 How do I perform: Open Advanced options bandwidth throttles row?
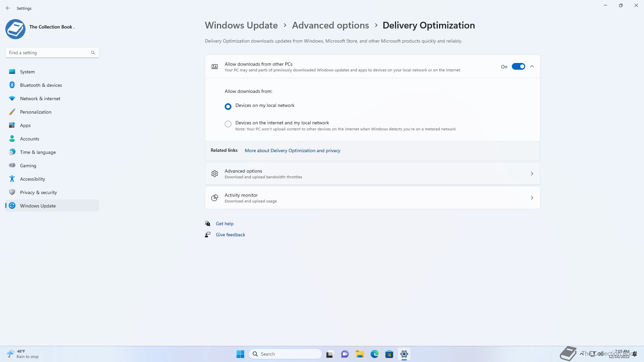[372, 174]
